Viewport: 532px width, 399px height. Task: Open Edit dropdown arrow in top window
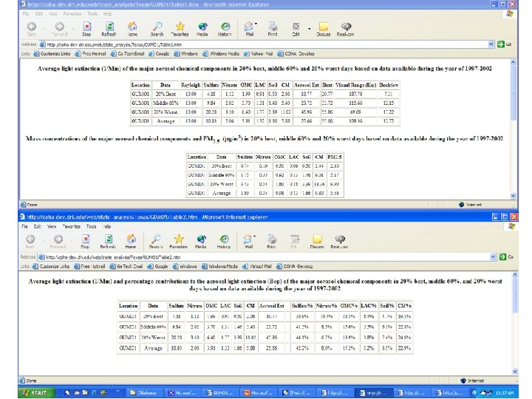pos(309,29)
